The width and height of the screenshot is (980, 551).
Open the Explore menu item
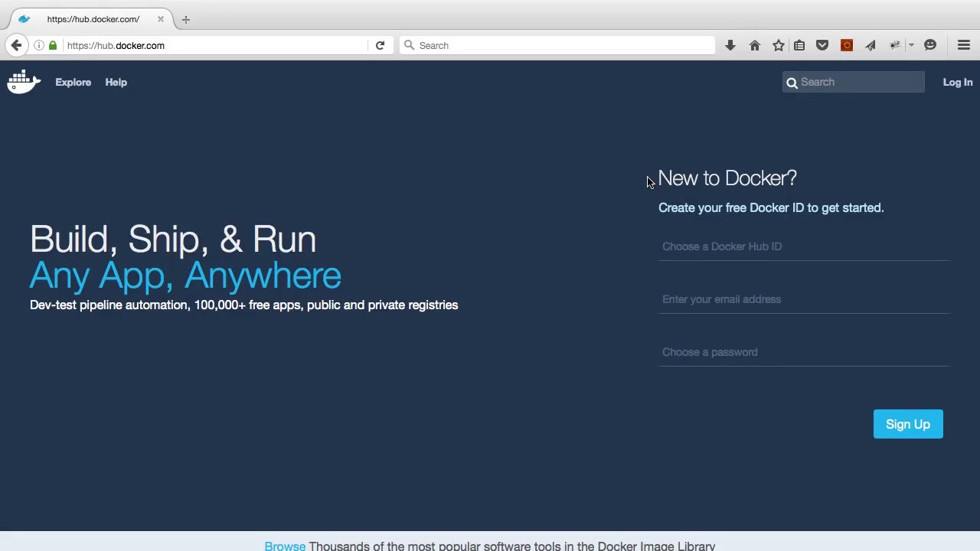click(73, 82)
